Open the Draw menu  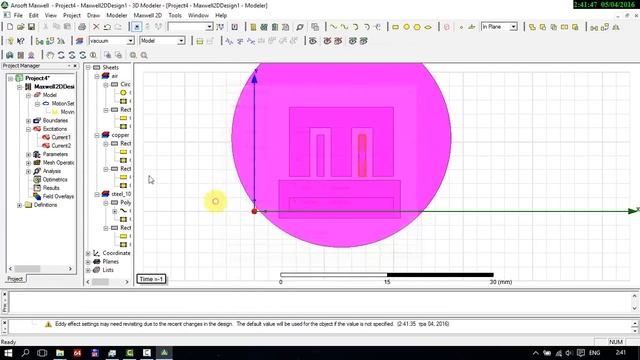[x=93, y=16]
